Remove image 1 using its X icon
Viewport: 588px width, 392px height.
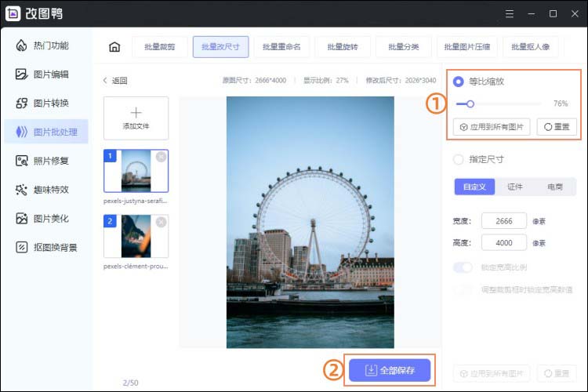click(161, 157)
